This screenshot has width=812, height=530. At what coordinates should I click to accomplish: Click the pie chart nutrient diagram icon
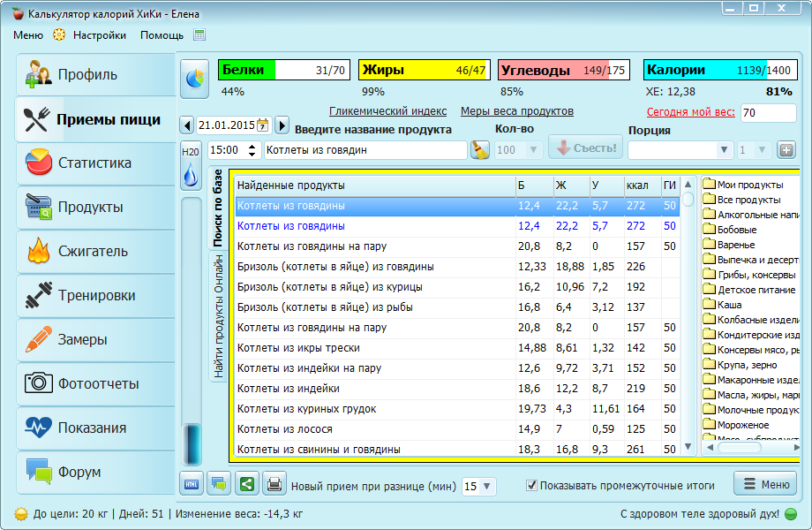coord(194,79)
